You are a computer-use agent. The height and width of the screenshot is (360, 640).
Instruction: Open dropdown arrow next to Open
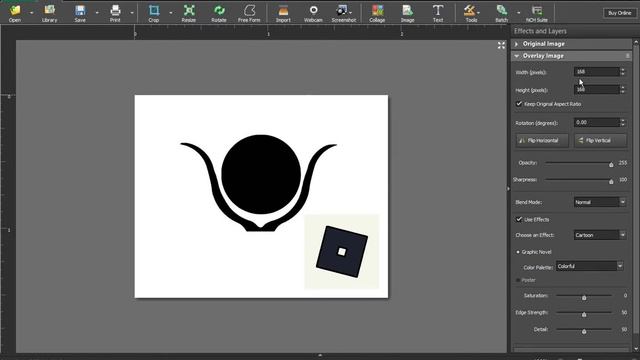click(x=31, y=13)
